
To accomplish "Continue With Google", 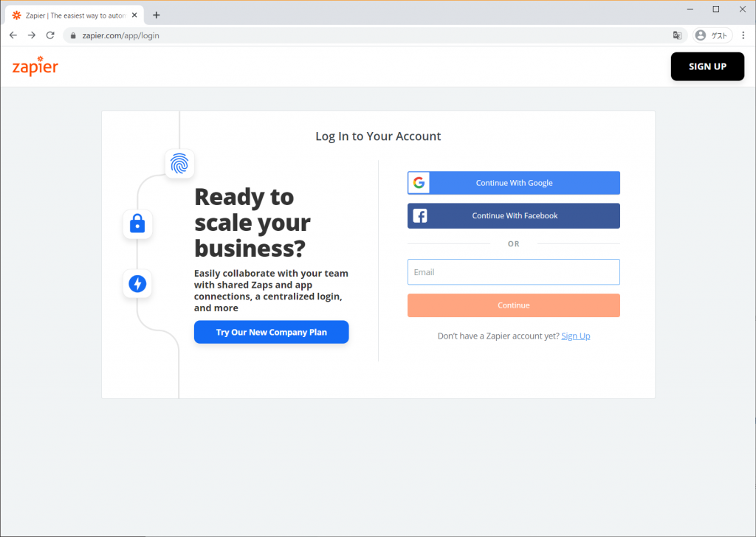I will click(x=514, y=183).
